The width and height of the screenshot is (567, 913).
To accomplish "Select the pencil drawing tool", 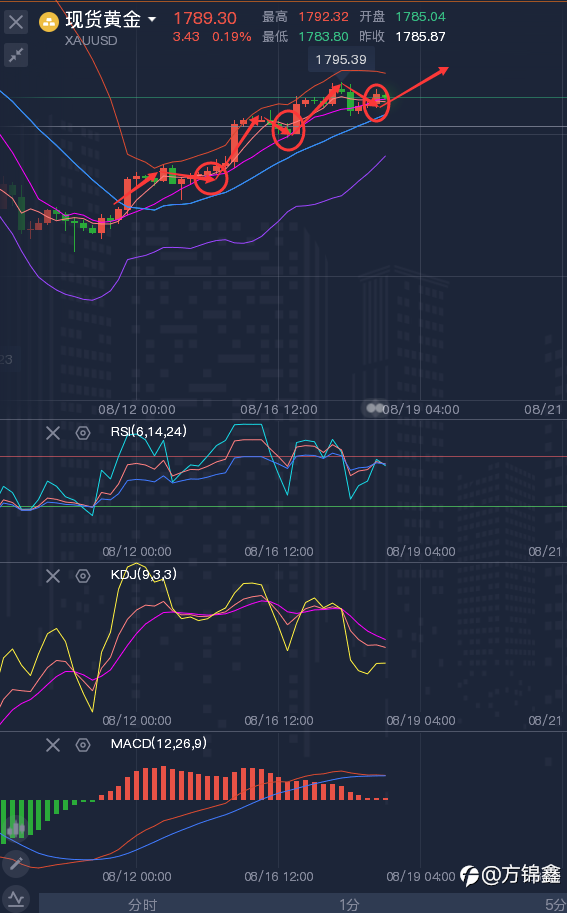I will coord(16,863).
